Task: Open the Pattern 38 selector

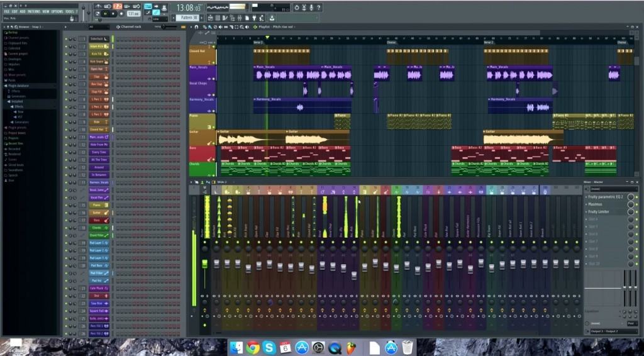Action: pos(187,18)
